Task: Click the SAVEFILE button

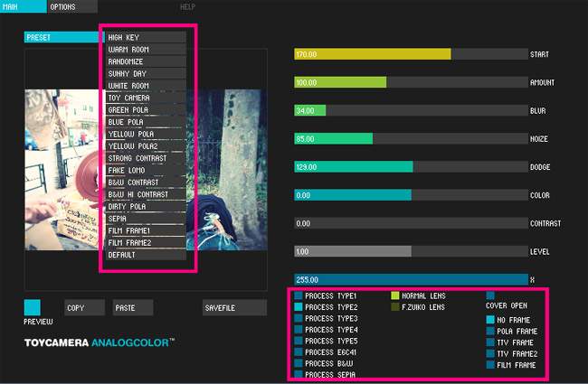Action: (235, 307)
